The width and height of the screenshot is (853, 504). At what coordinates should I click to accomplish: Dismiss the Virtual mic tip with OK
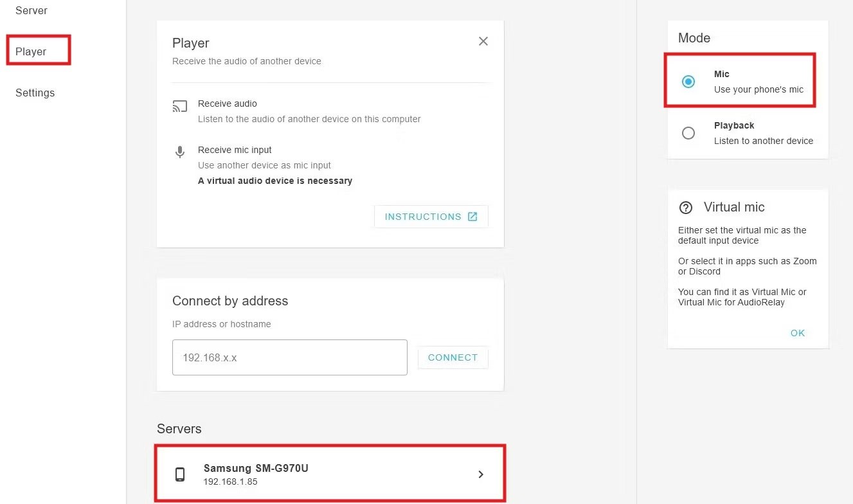[x=797, y=333]
